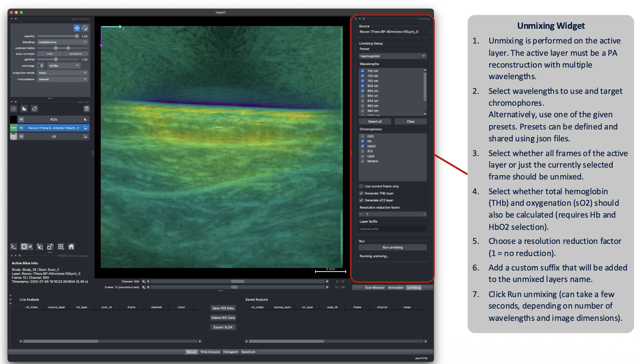Image resolution: width=639 pixels, height=364 pixels.
Task: Delete the selected layer with trash icon
Action: pos(86,109)
